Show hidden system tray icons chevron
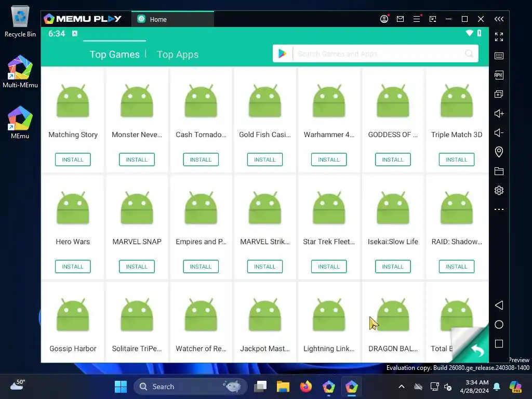Viewport: 532px width, 399px height. pos(402,387)
